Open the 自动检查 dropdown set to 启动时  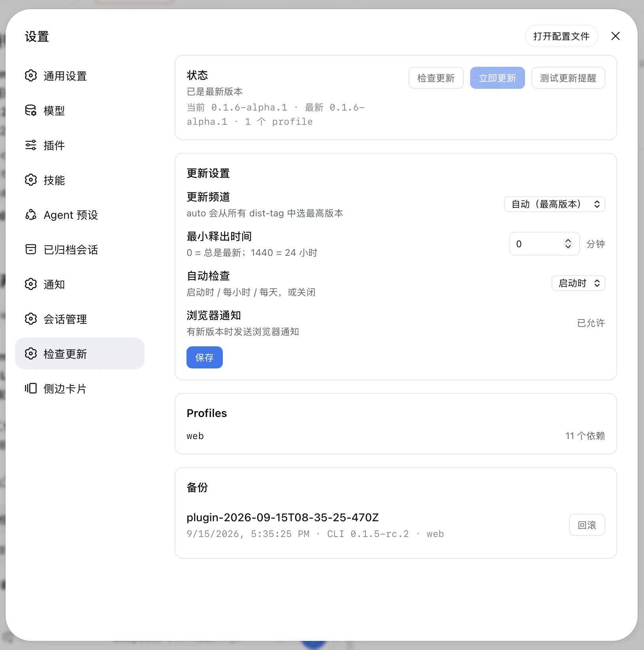[x=578, y=283]
